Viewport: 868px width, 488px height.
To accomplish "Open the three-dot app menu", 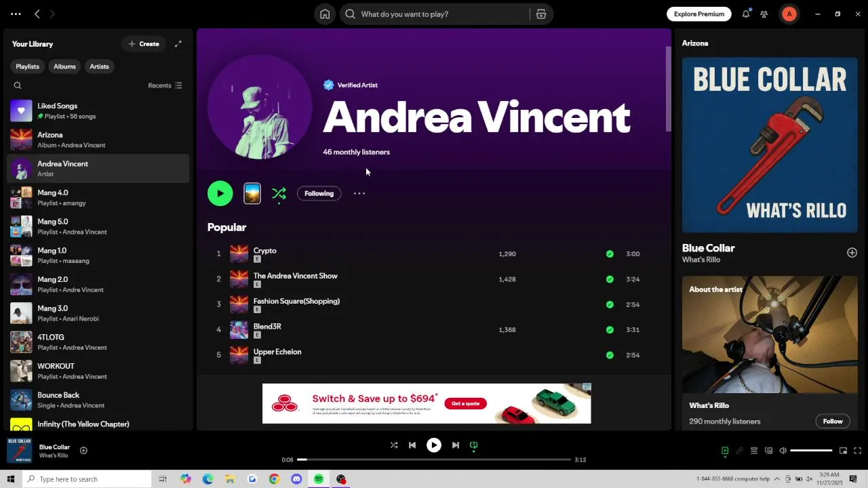I will pos(16,14).
